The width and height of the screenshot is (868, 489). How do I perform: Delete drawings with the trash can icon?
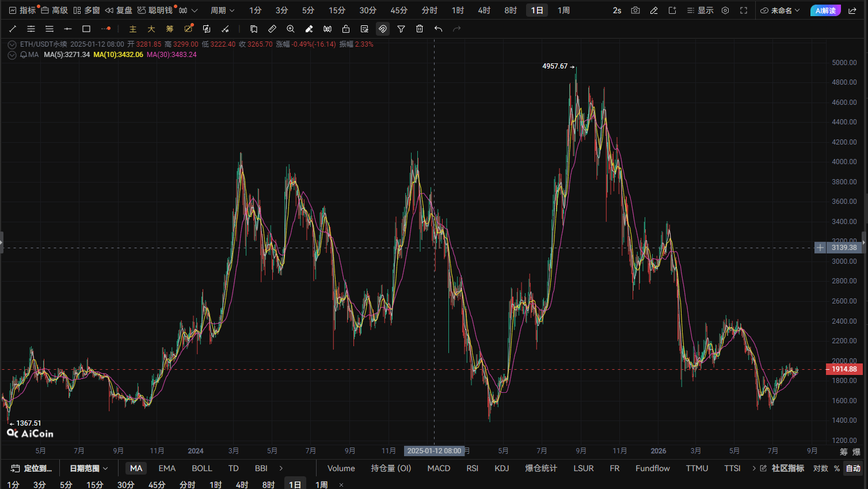pyautogui.click(x=420, y=29)
